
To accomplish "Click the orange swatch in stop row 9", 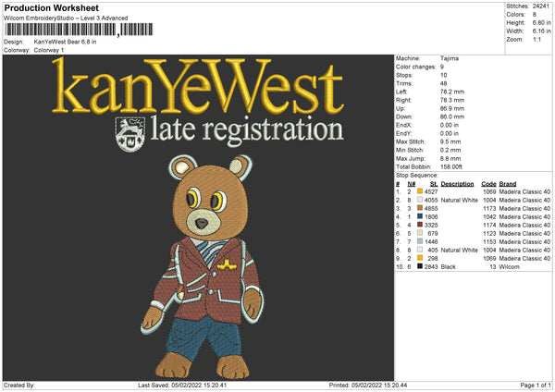I will (420, 258).
